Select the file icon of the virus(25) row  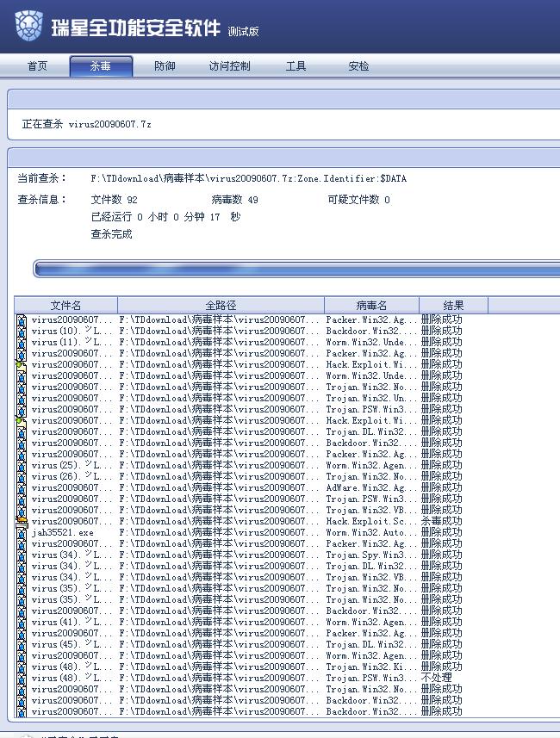pos(22,466)
